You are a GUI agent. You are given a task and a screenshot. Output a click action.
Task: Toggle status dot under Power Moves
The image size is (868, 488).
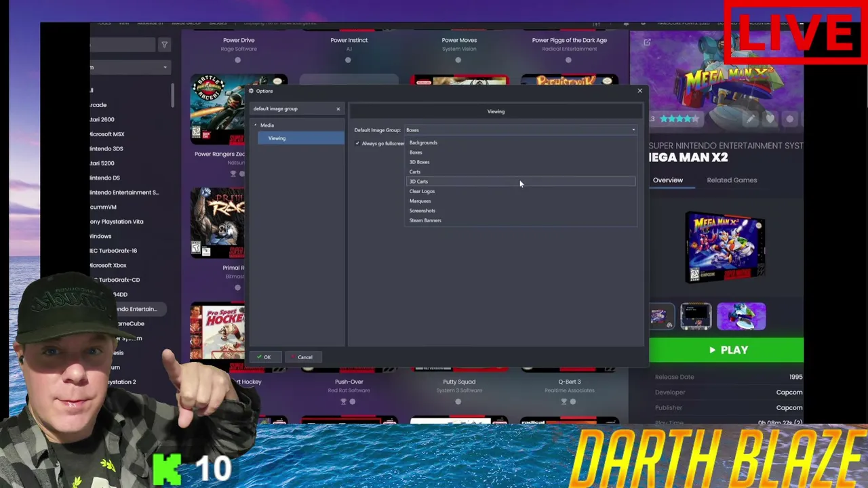click(458, 60)
